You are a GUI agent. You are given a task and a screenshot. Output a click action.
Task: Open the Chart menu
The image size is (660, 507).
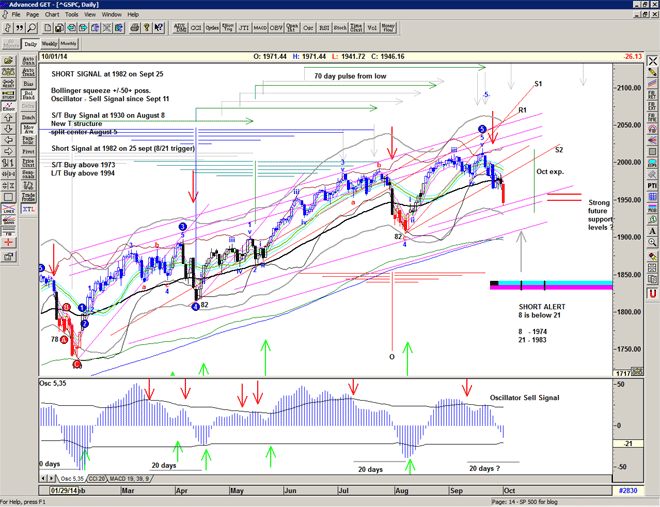point(51,15)
